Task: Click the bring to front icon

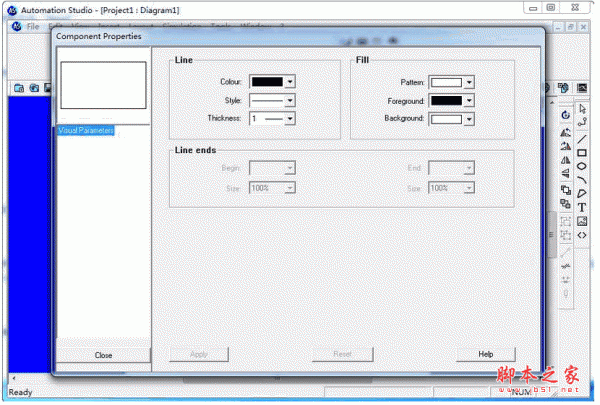Action: (x=566, y=190)
